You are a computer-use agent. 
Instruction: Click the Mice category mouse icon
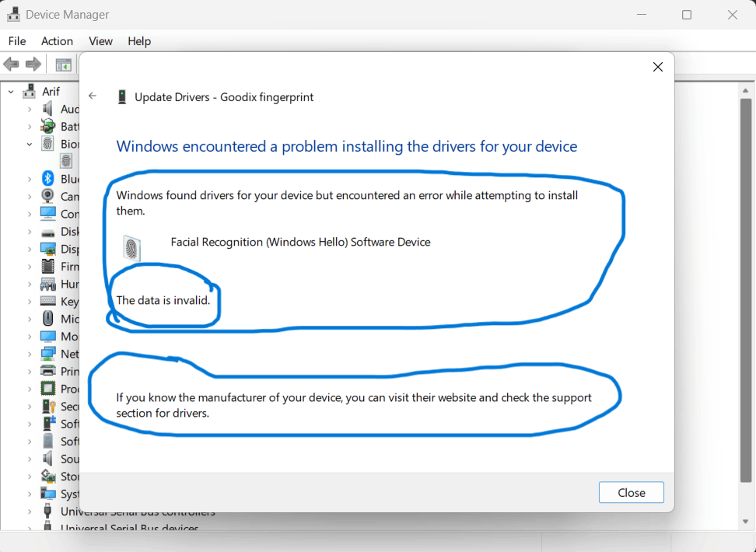pyautogui.click(x=47, y=319)
